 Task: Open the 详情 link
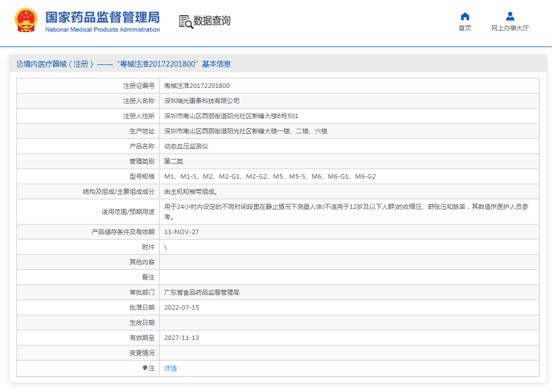170,368
